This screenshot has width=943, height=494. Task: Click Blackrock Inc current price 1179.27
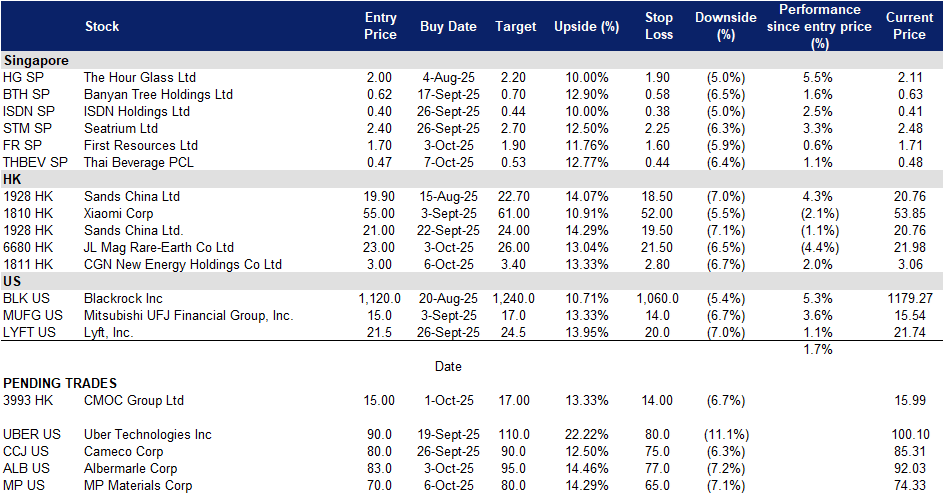point(910,298)
